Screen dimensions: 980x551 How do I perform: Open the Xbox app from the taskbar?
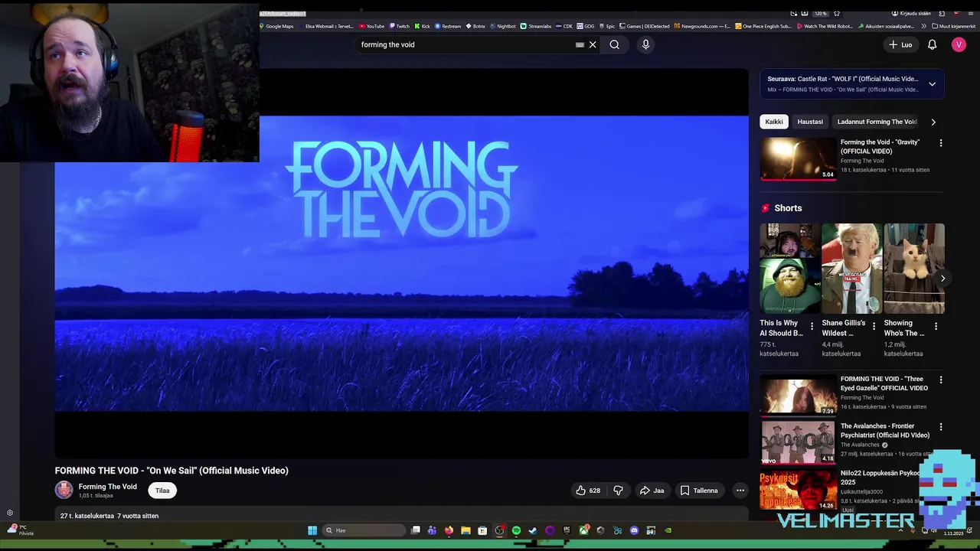click(x=584, y=530)
